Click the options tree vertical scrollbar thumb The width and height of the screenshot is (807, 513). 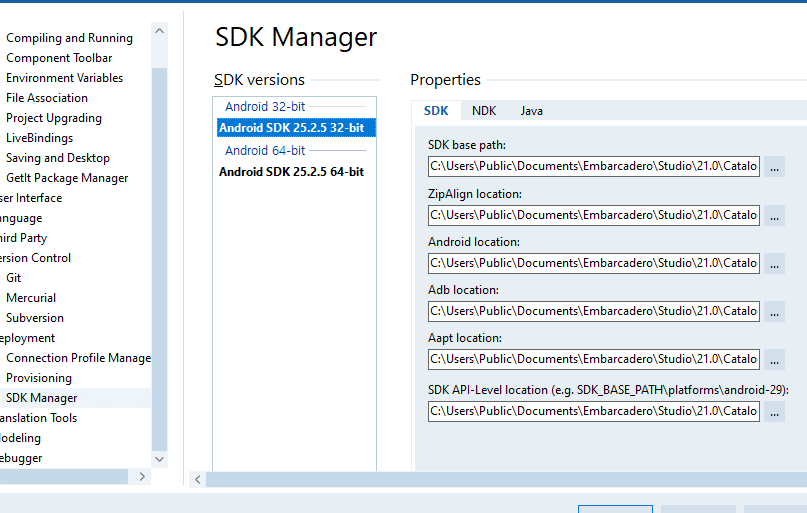click(x=160, y=259)
